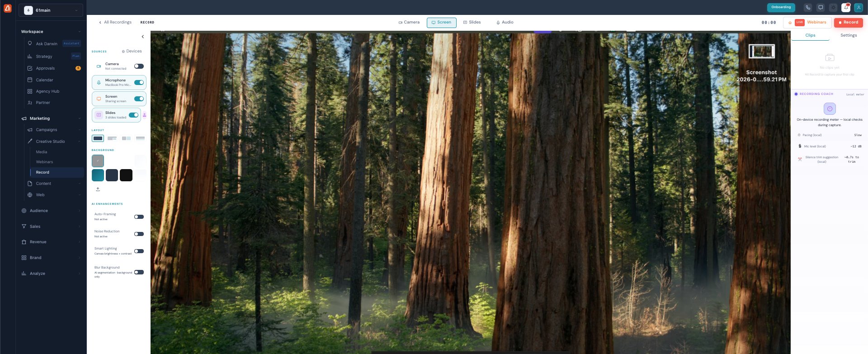Screen dimensions: 868x354
Task: Enable Blur Background toggle
Action: click(139, 272)
